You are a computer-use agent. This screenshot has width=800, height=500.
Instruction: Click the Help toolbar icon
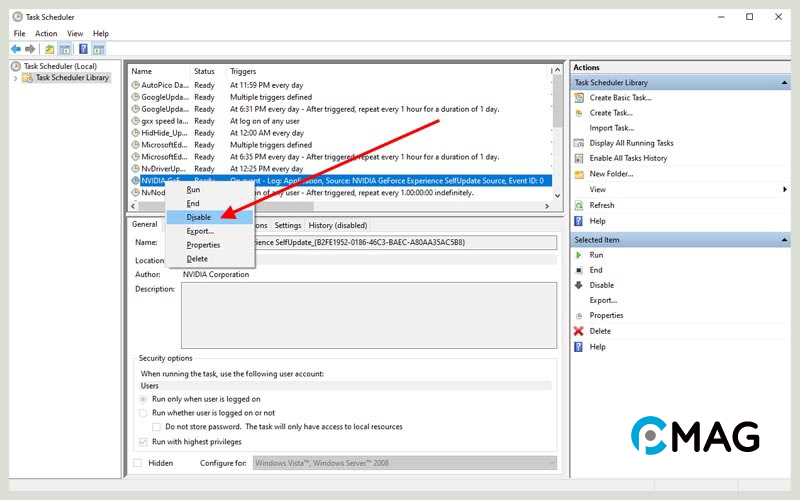(x=83, y=49)
